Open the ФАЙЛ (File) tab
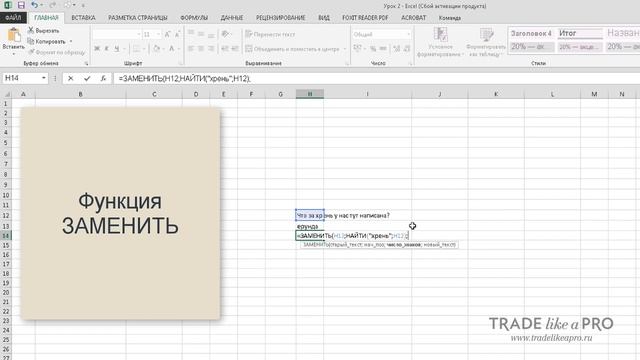The width and height of the screenshot is (640, 360). point(13,18)
